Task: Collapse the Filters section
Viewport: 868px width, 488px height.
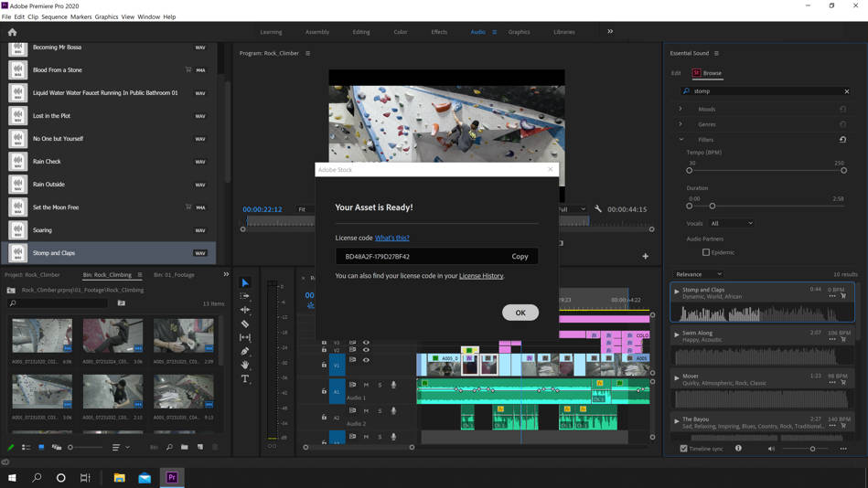Action: 680,140
